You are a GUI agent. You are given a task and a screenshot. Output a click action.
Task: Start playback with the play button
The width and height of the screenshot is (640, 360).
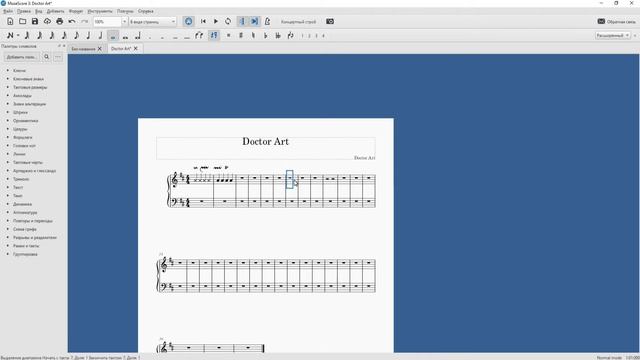pos(216,21)
